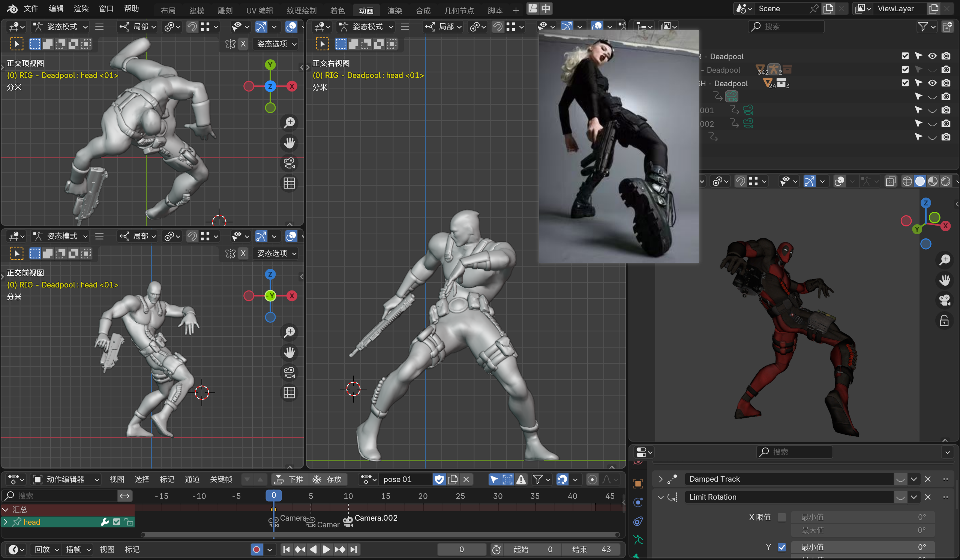Toggle camera view in top orthographic viewport
This screenshot has width=960, height=560.
click(x=289, y=163)
